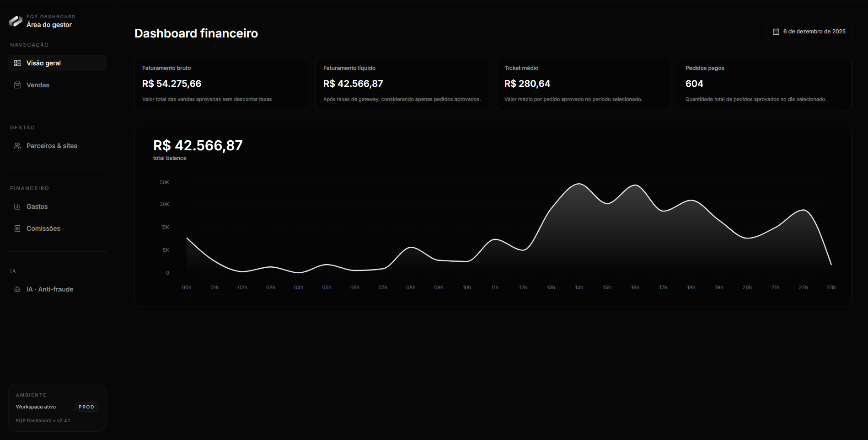This screenshot has height=440, width=868.
Task: Select the Gastos bar chart icon
Action: click(x=17, y=206)
